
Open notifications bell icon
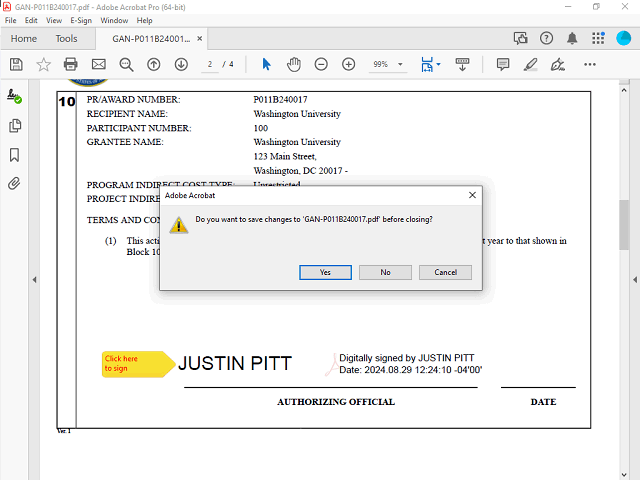(x=572, y=38)
